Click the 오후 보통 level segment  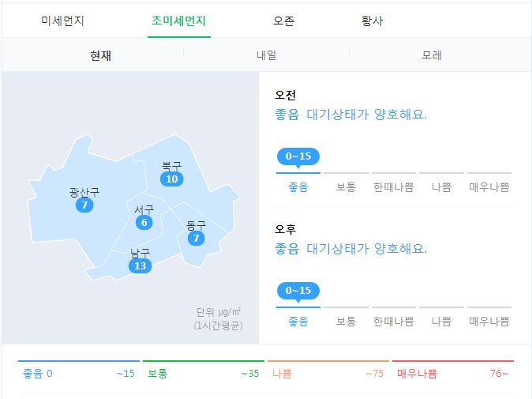346,318
